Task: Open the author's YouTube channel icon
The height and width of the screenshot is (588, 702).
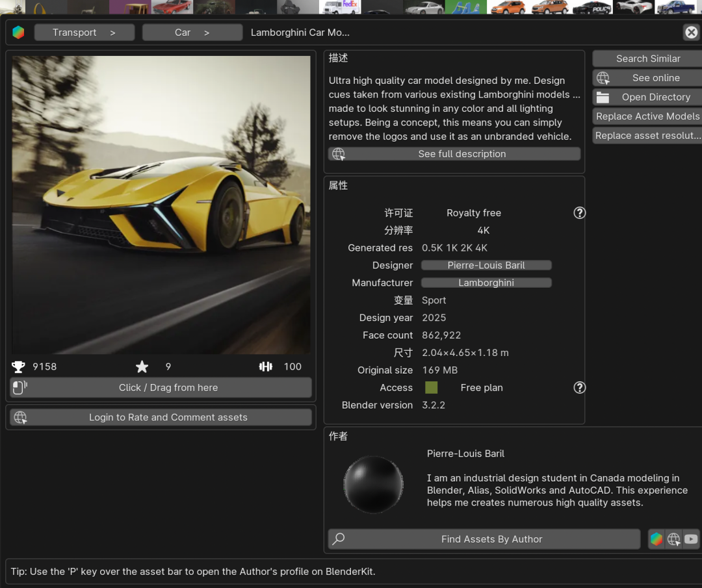Action: (x=691, y=539)
